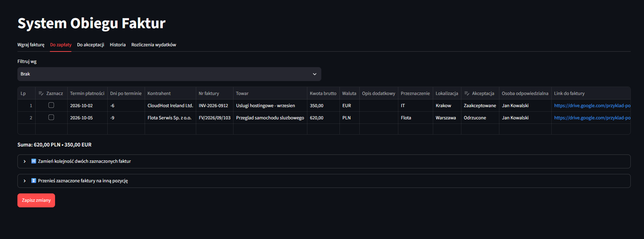Click the Osoba odpowiedzialna column header
This screenshot has width=644, height=239.
(525, 93)
